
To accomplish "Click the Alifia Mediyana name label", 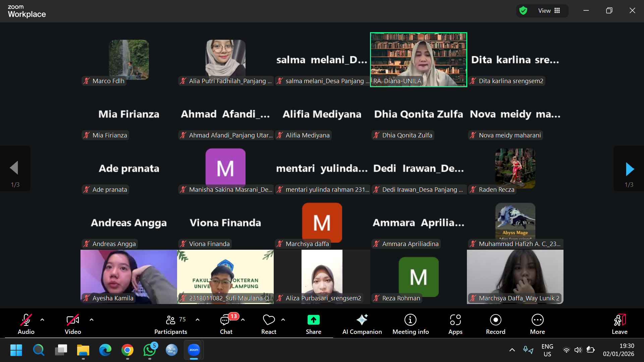I will (x=303, y=135).
